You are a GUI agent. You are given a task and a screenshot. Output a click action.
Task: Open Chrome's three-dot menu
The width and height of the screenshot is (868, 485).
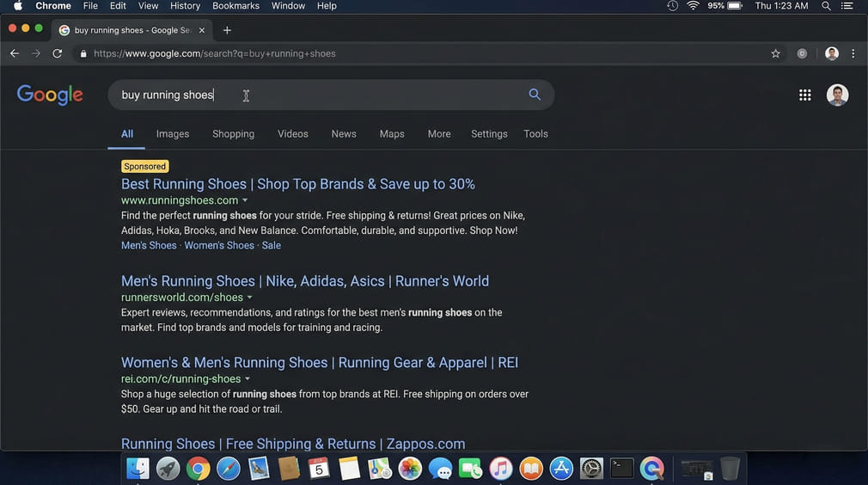853,53
